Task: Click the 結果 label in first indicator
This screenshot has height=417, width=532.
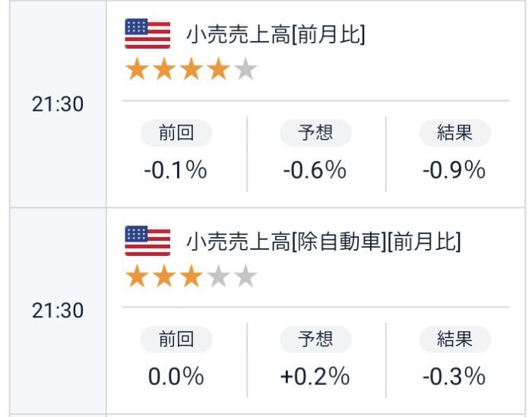Action: (455, 133)
